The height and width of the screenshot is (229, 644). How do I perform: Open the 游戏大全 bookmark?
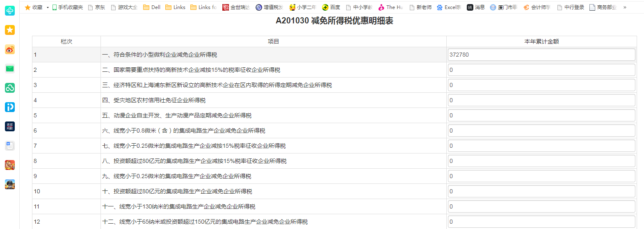(124, 7)
